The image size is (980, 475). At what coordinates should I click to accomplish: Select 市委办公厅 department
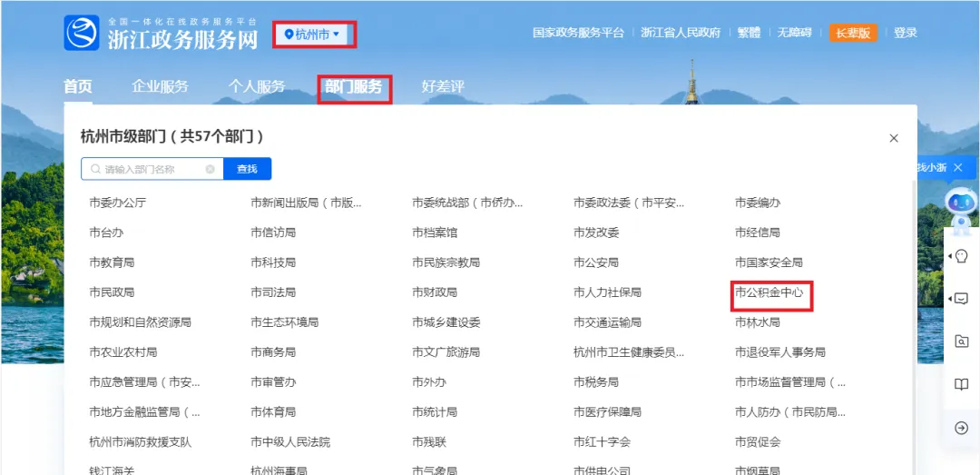pyautogui.click(x=117, y=203)
